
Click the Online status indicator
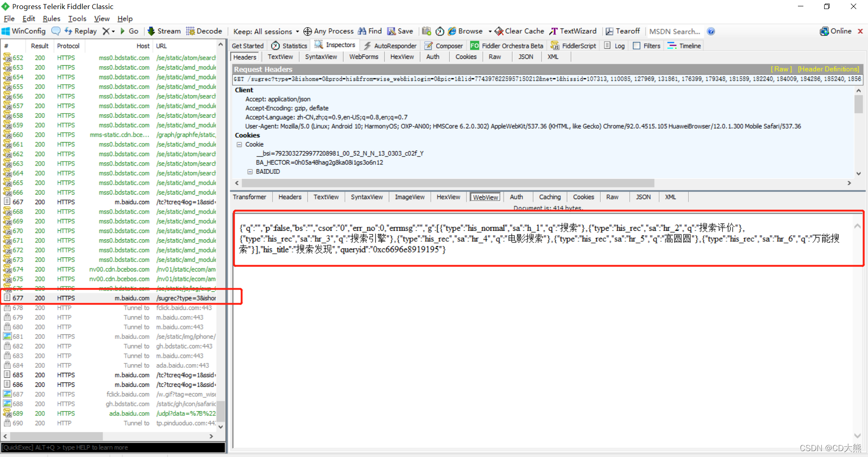tap(835, 31)
